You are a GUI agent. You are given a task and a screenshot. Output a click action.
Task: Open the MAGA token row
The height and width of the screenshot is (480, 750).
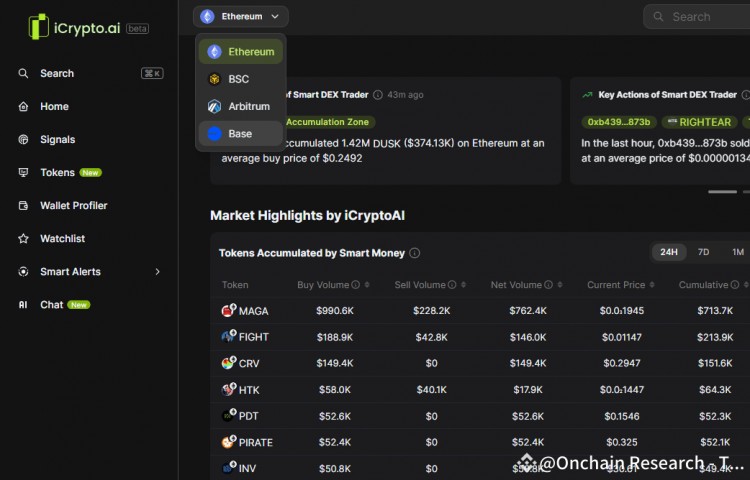[480, 311]
